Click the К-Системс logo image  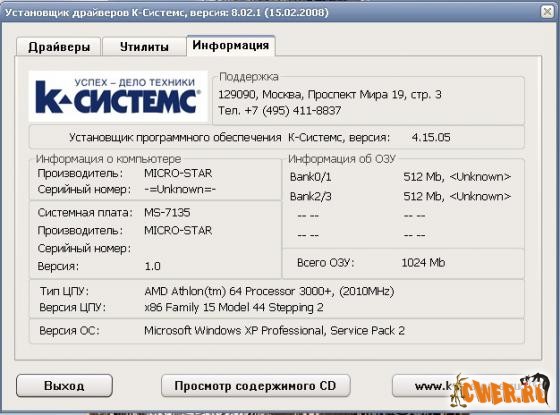pyautogui.click(x=118, y=96)
